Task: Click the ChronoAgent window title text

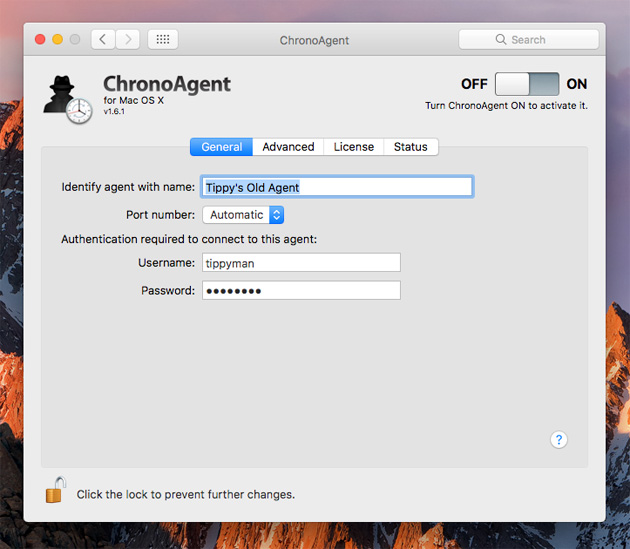Action: tap(314, 40)
